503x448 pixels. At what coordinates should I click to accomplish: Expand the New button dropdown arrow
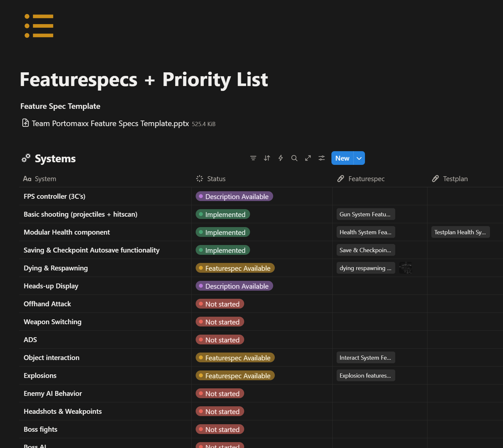pyautogui.click(x=359, y=158)
